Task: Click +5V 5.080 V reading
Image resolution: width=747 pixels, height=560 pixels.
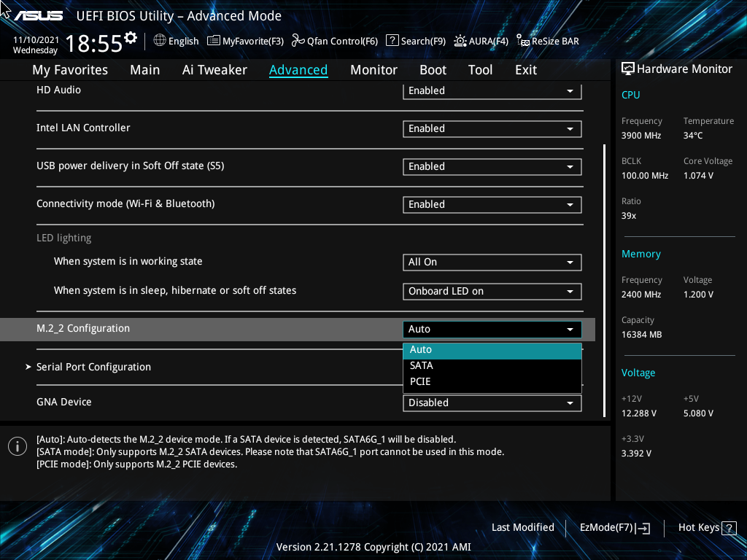Action: (698, 413)
